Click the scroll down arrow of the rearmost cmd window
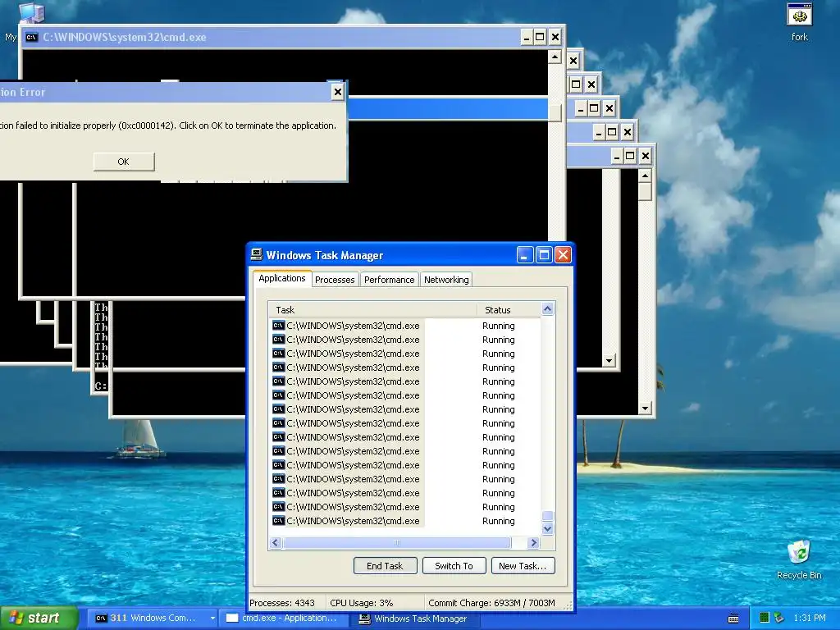The image size is (840, 630). click(645, 409)
